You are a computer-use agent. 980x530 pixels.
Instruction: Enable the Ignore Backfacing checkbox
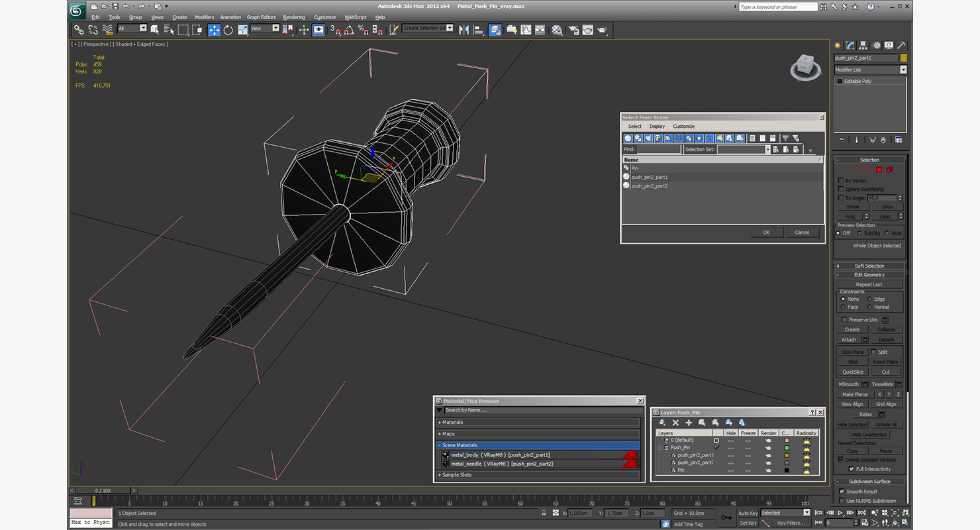(x=841, y=189)
